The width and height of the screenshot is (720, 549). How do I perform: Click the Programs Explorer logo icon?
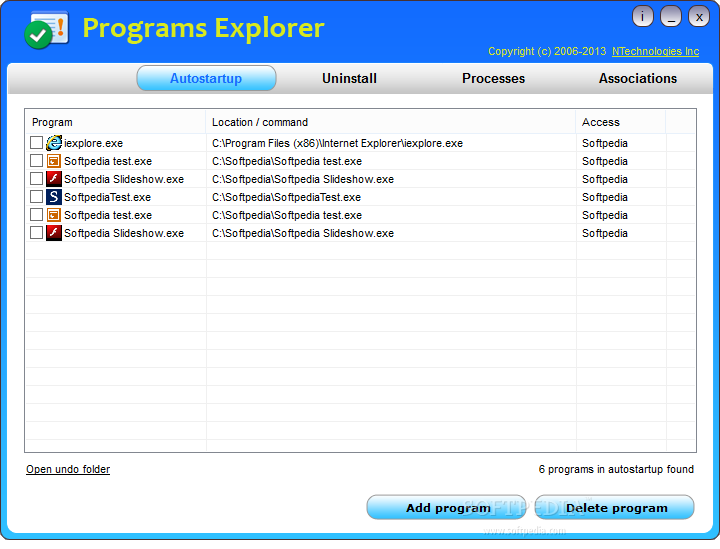click(46, 30)
